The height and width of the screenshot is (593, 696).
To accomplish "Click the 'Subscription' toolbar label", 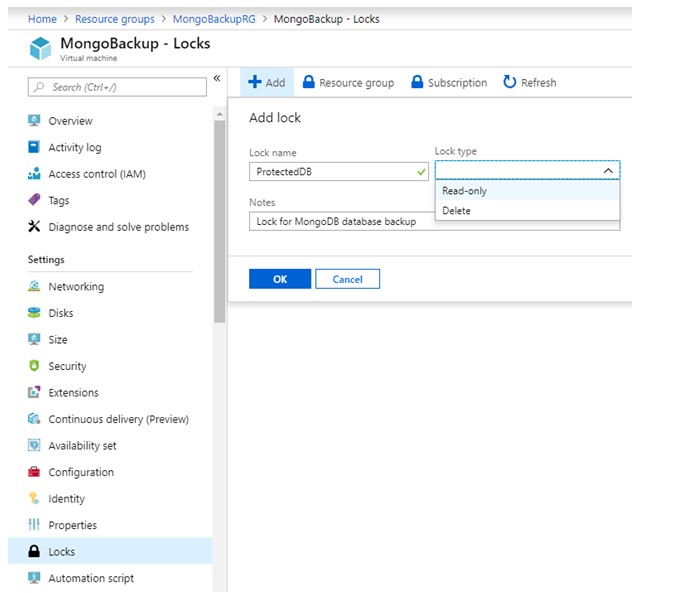I will coord(457,83).
